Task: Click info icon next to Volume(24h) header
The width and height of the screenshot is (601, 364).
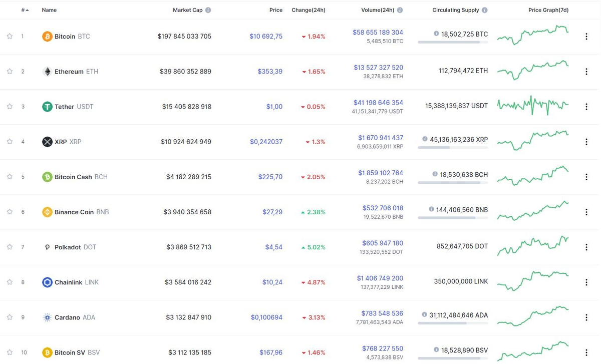Action: tap(400, 10)
